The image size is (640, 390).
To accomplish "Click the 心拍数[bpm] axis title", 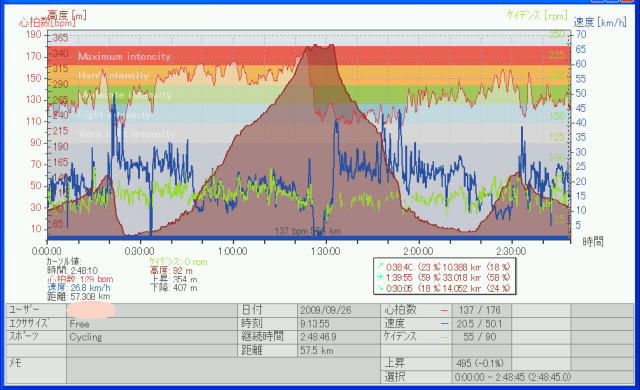I will click(x=47, y=23).
